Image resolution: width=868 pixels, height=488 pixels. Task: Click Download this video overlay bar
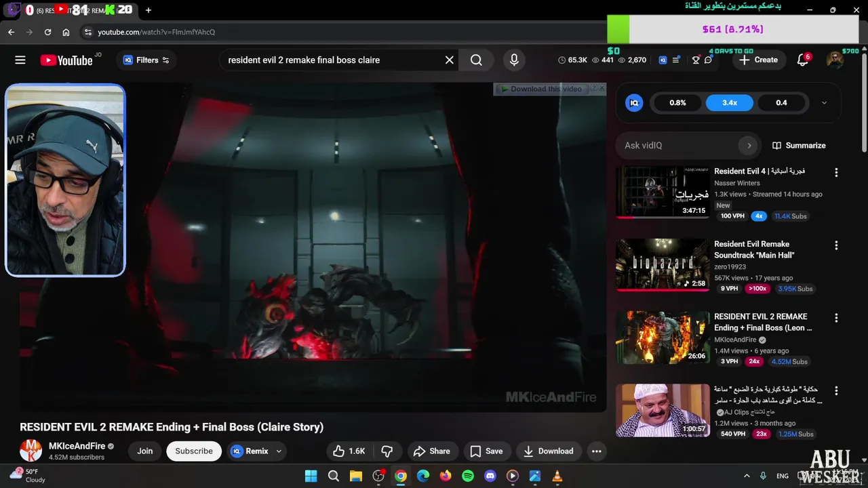pyautogui.click(x=542, y=89)
